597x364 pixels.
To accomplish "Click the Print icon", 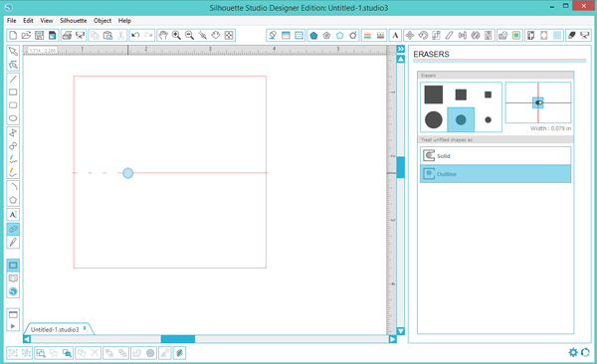I will (67, 36).
